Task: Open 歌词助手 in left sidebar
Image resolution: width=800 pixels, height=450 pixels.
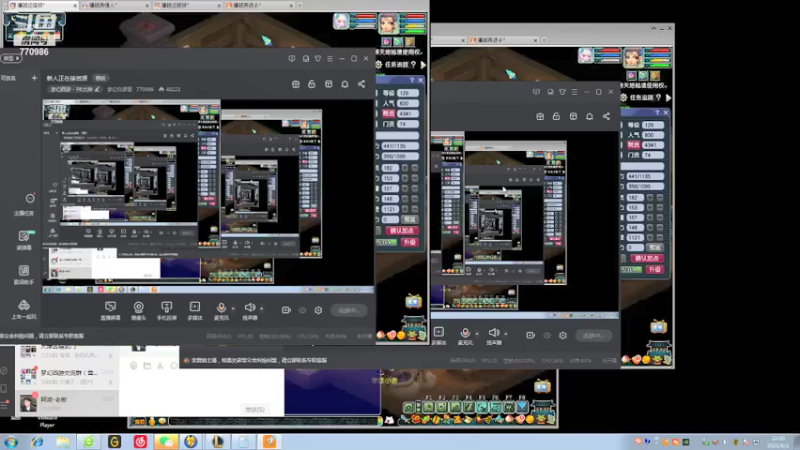Action: (24, 274)
